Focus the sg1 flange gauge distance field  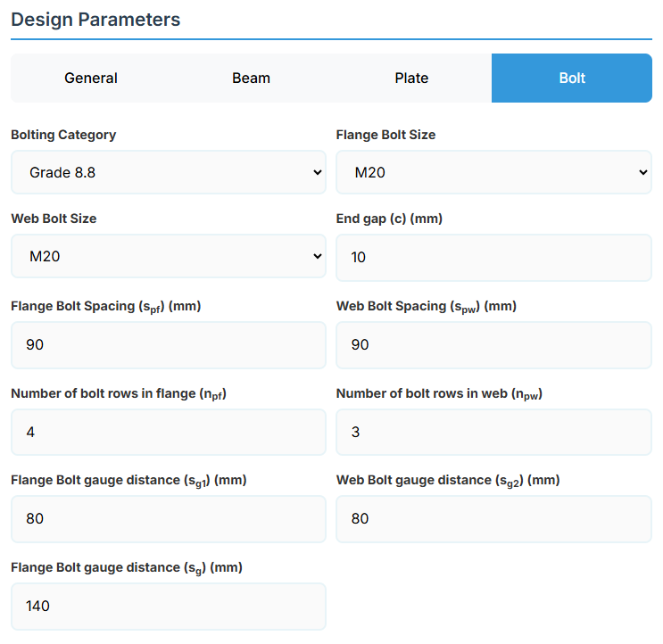pyautogui.click(x=169, y=518)
